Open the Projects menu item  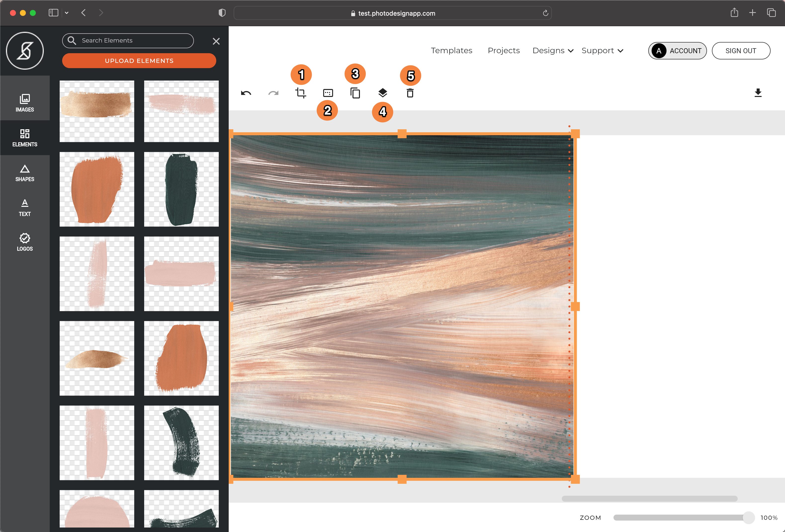tap(504, 51)
